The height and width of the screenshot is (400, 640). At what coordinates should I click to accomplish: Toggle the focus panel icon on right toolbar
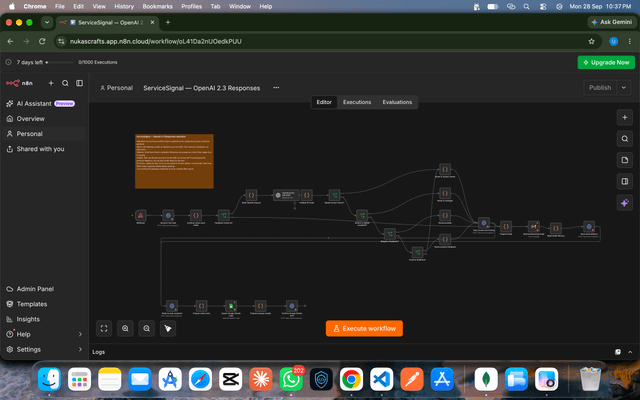624,181
